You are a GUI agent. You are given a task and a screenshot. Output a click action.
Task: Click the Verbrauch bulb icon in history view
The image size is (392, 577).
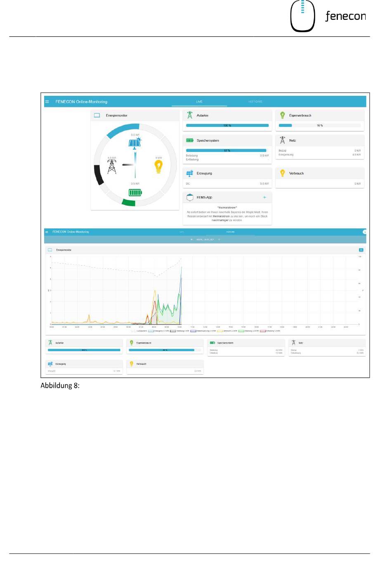(x=132, y=364)
